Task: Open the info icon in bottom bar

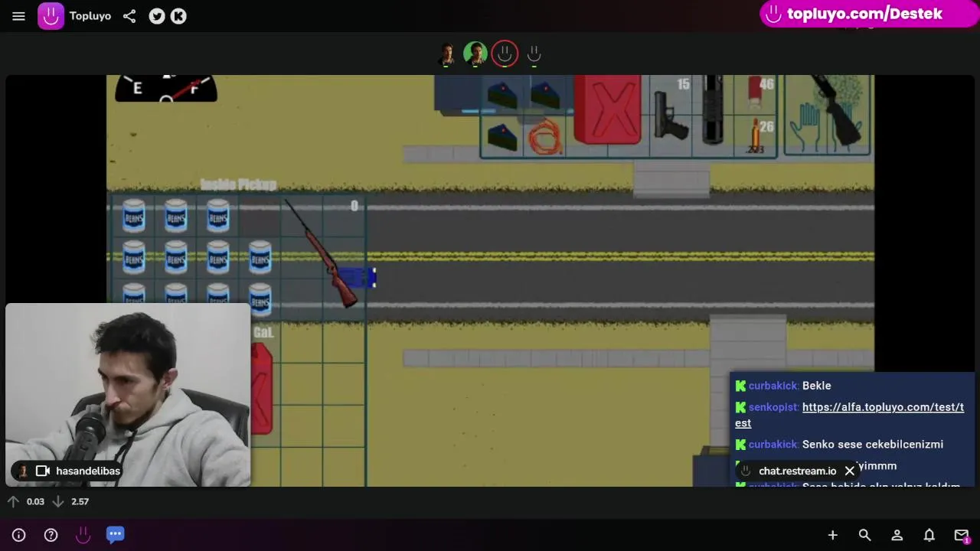Action: tap(19, 535)
